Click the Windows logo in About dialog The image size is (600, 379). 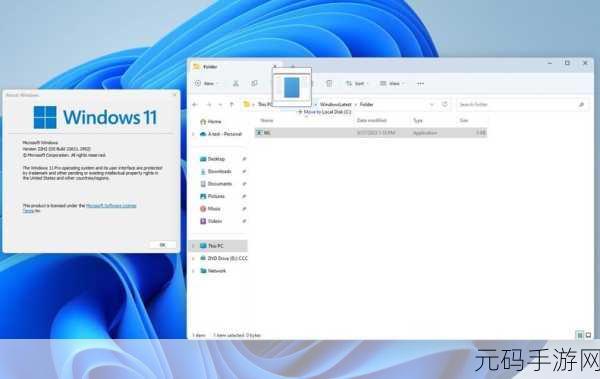coord(45,117)
